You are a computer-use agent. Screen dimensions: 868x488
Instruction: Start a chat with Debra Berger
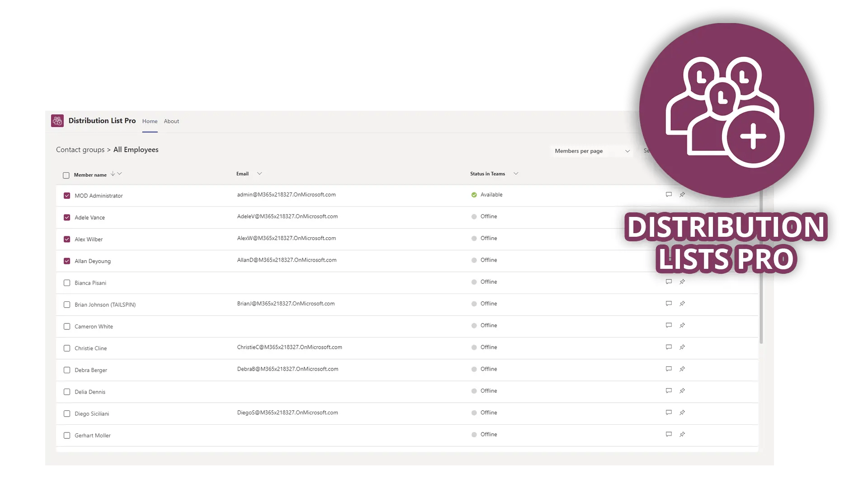669,369
